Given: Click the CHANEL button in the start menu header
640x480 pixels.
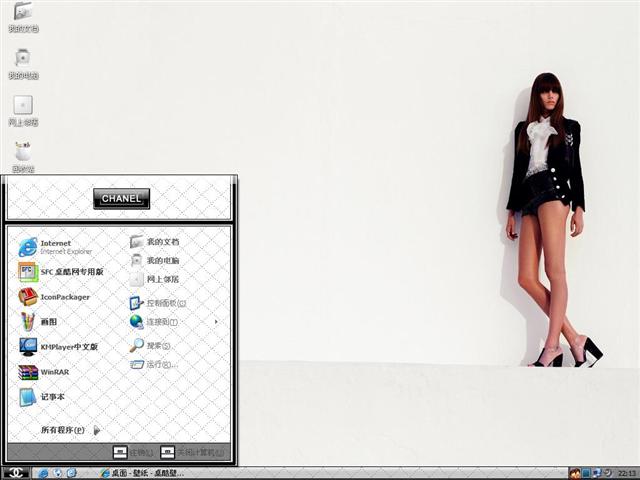Looking at the screenshot, I should 122,199.
